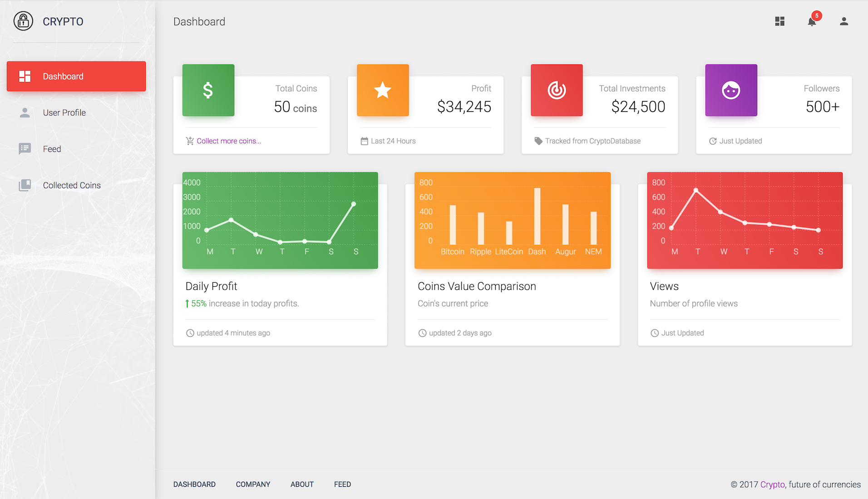The width and height of the screenshot is (868, 499).
Task: Click ABOUT in the footer
Action: pos(302,484)
